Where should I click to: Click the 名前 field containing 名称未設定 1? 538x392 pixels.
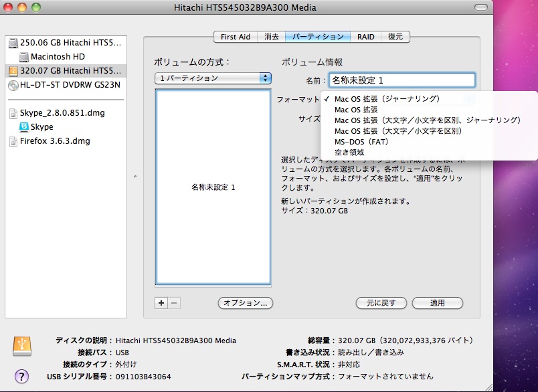pyautogui.click(x=401, y=80)
